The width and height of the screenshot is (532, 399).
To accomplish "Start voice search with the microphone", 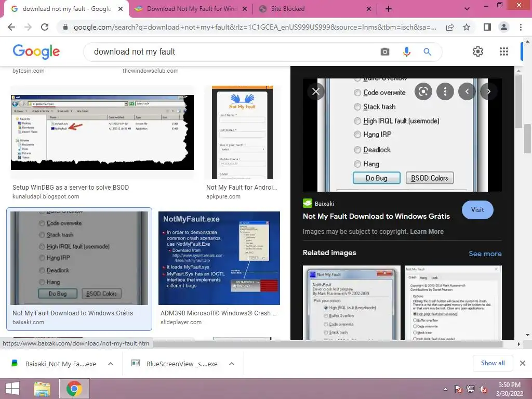I will coord(406,51).
